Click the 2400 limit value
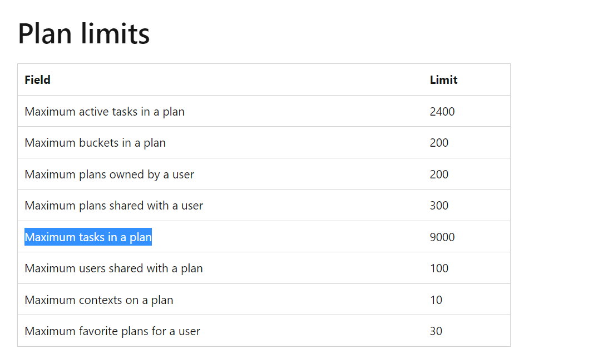Screen dimensions: 608x364 [442, 112]
